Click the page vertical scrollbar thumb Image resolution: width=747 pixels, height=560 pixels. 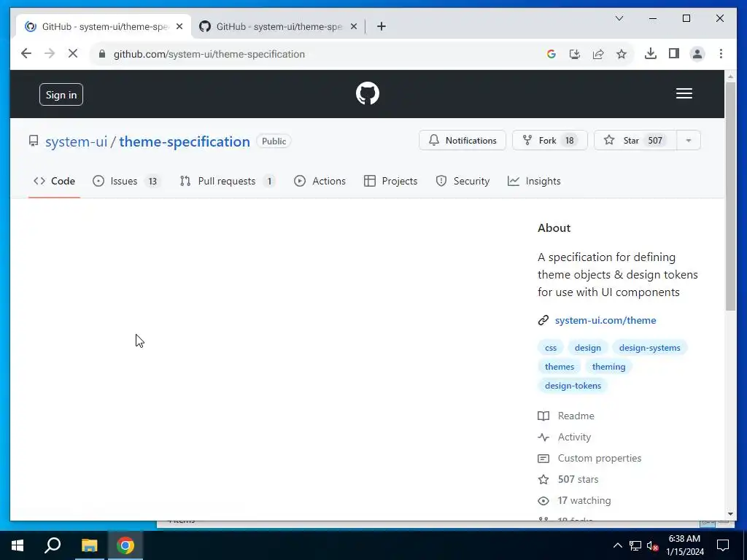click(730, 197)
